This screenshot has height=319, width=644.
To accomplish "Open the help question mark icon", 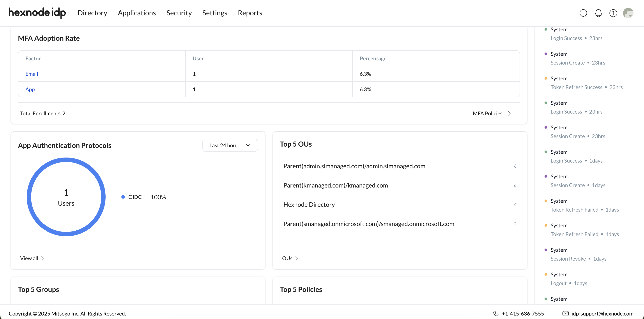I will [x=613, y=13].
